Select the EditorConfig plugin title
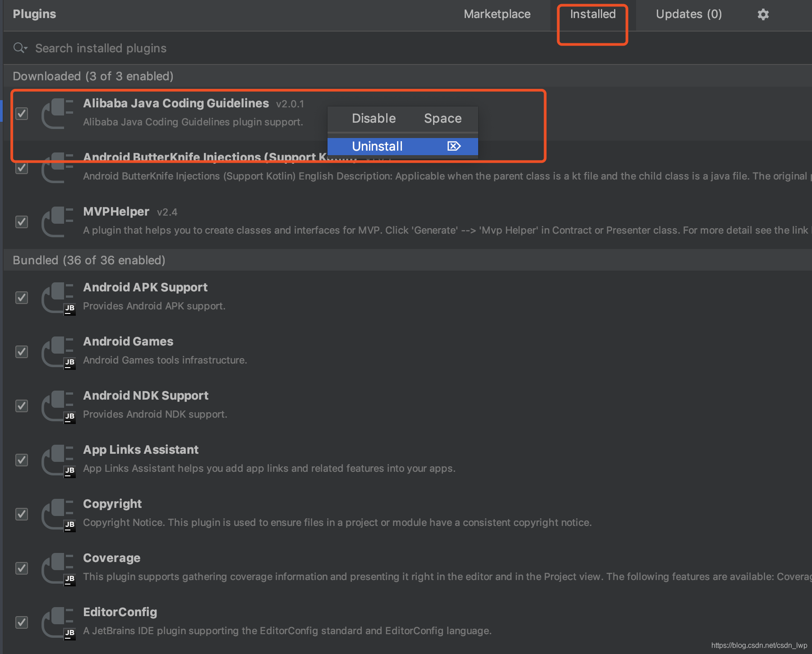Image resolution: width=812 pixels, height=654 pixels. [x=120, y=612]
